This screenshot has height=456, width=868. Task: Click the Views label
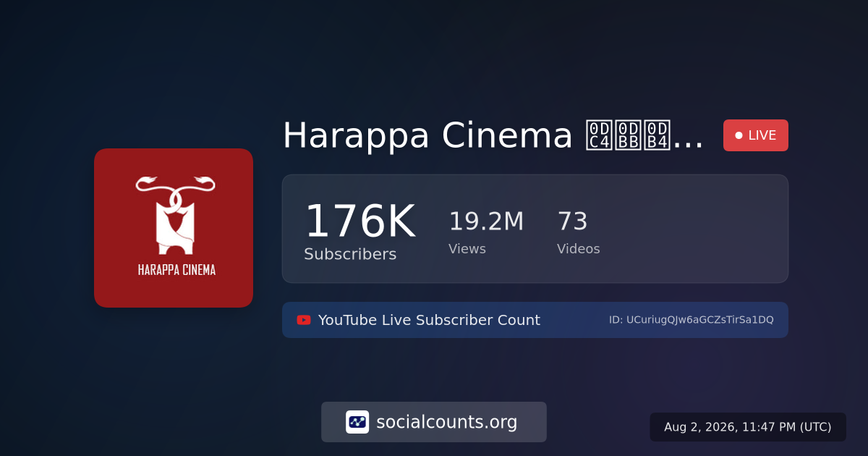[467, 249]
